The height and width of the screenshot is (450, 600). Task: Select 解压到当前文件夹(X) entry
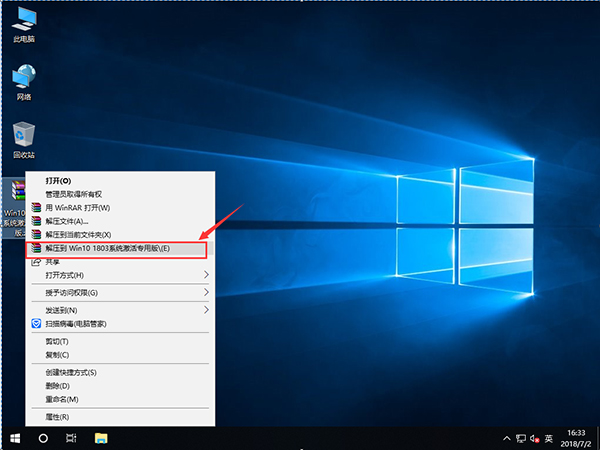click(120, 235)
